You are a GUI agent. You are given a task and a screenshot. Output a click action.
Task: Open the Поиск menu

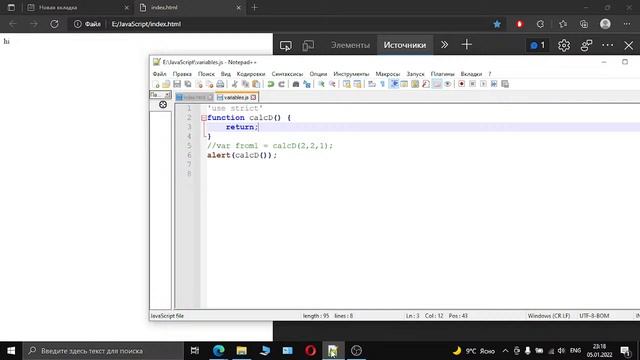pos(206,74)
